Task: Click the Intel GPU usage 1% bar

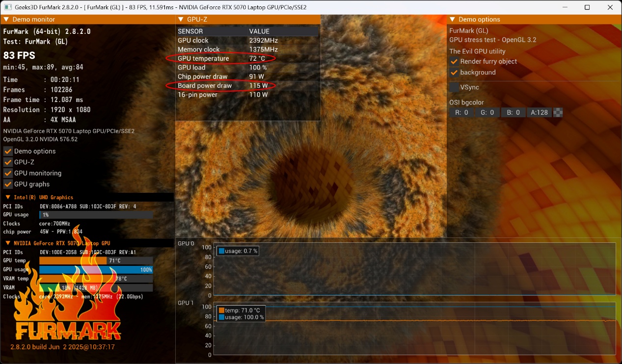Action: pyautogui.click(x=96, y=215)
